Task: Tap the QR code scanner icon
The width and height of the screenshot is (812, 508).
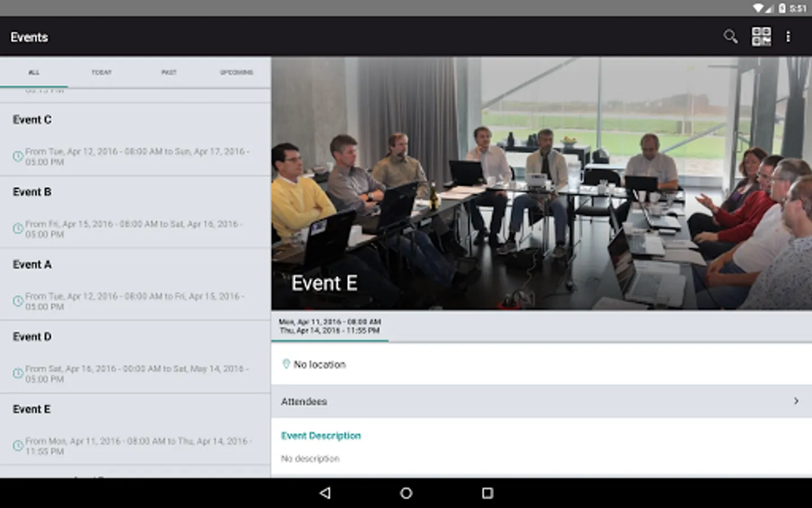Action: pos(761,37)
